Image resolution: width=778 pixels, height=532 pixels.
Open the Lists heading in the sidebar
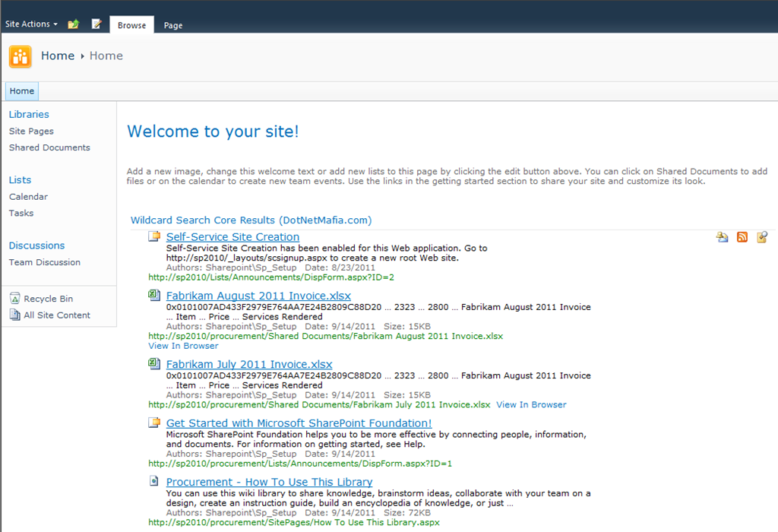tap(20, 179)
